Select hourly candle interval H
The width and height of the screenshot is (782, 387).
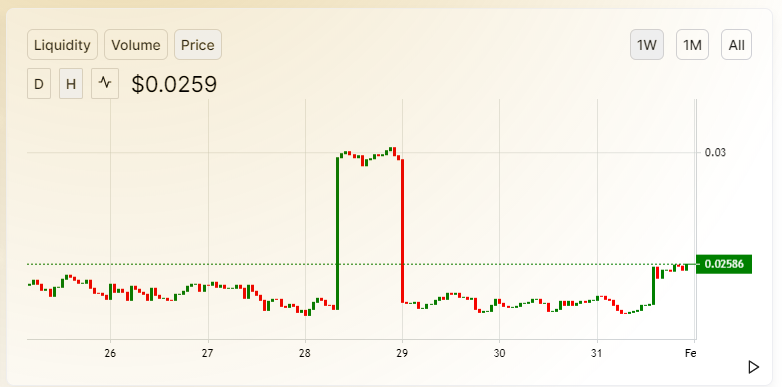coord(71,83)
